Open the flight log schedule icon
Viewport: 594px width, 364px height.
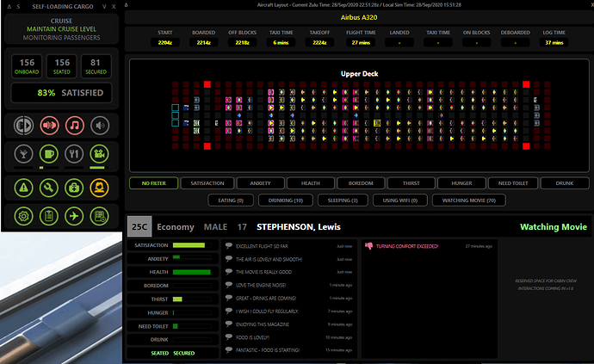pyautogui.click(x=99, y=216)
